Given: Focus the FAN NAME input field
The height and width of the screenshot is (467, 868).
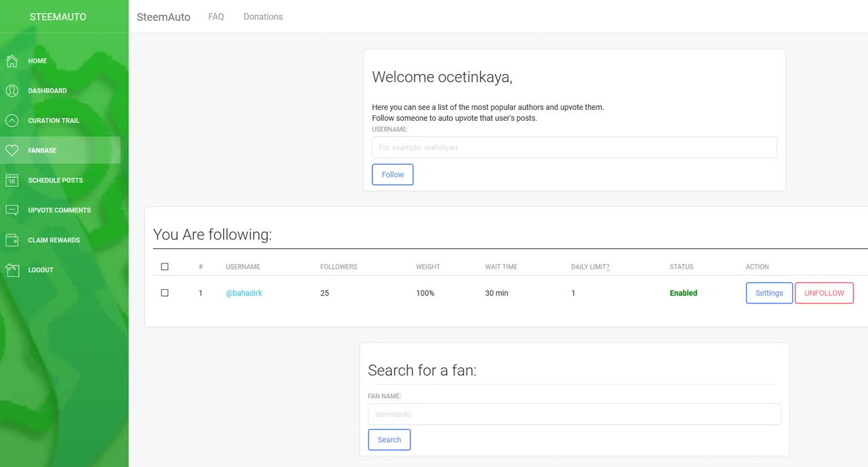Looking at the screenshot, I should point(574,414).
